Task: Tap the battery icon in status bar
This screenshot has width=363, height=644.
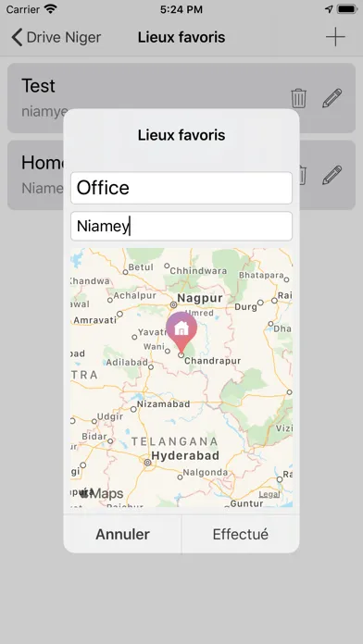Action: pos(347,9)
